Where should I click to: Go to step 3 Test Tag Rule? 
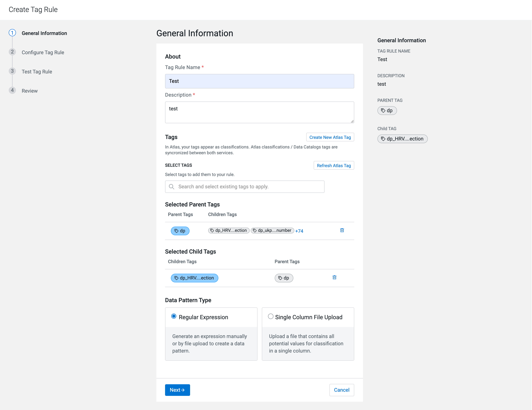click(x=37, y=72)
